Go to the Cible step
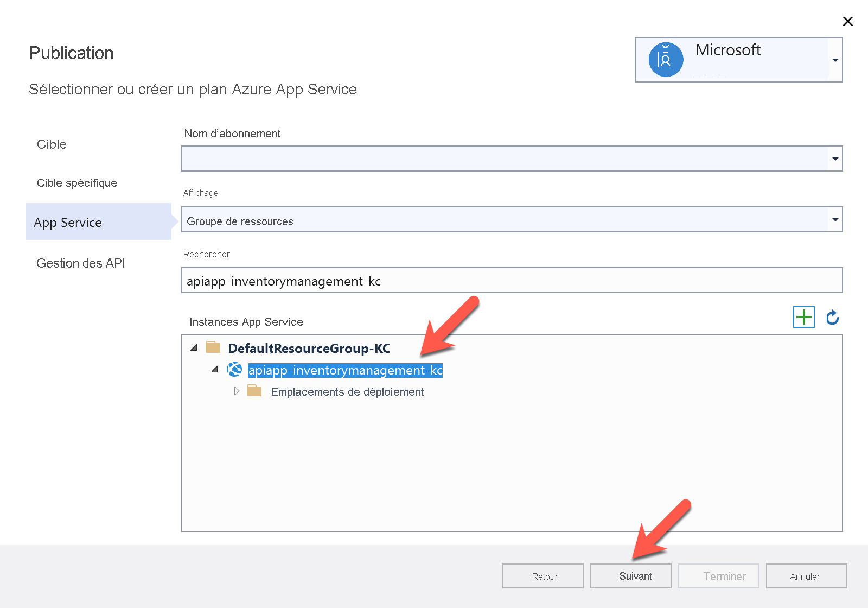This screenshot has width=868, height=608. click(52, 144)
